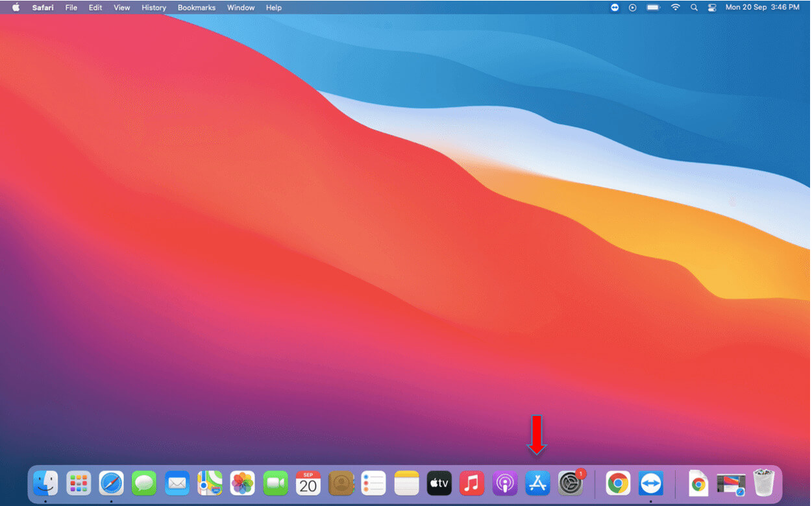
Task: Open the Mail app in dock
Action: 177,483
